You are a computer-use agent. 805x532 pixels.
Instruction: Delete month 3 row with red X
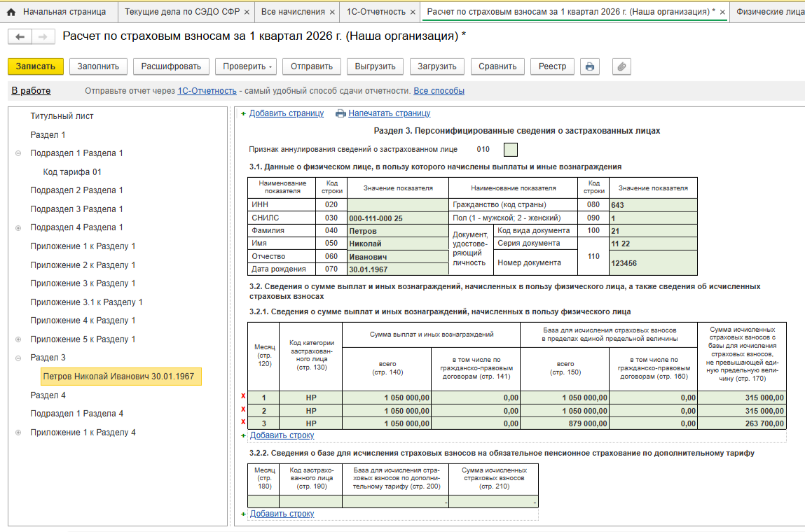pyautogui.click(x=243, y=422)
